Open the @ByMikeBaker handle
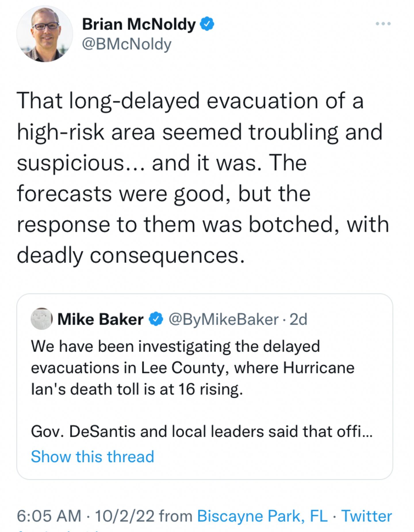 [223, 319]
